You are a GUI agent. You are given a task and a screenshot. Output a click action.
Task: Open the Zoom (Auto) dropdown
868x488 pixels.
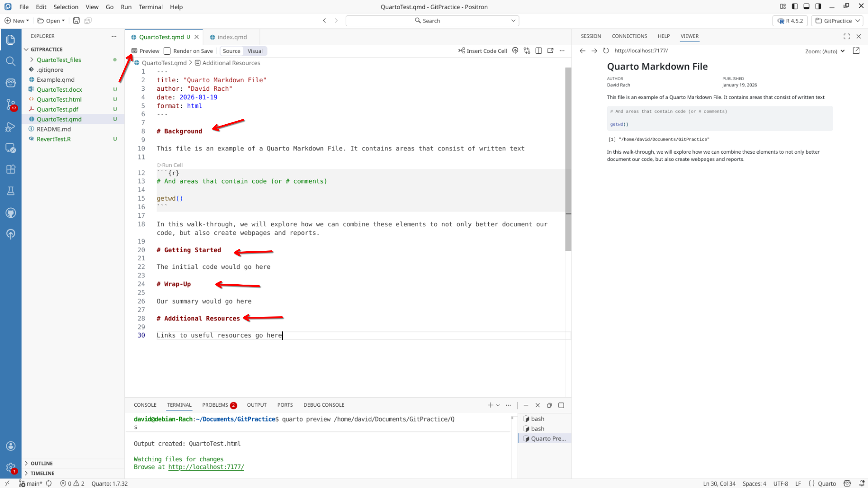[x=825, y=51]
